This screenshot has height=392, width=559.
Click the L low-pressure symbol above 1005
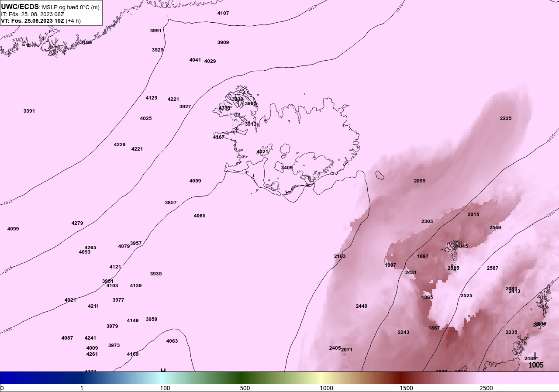[535, 356]
